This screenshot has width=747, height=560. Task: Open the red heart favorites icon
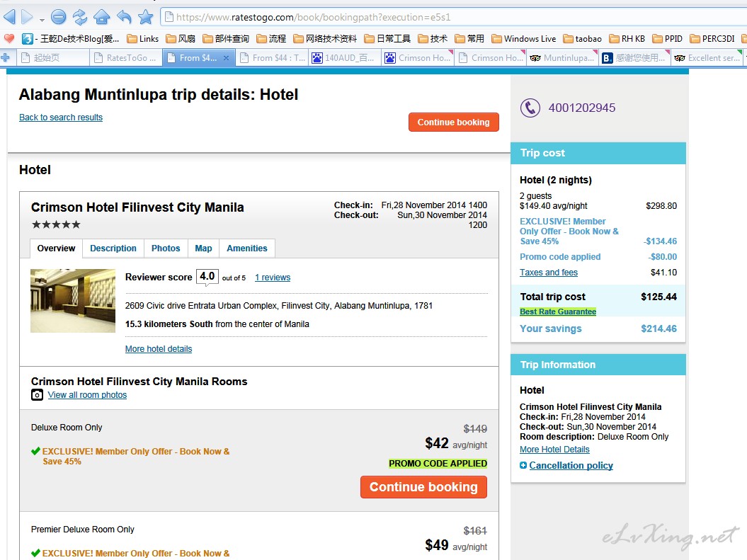9,38
